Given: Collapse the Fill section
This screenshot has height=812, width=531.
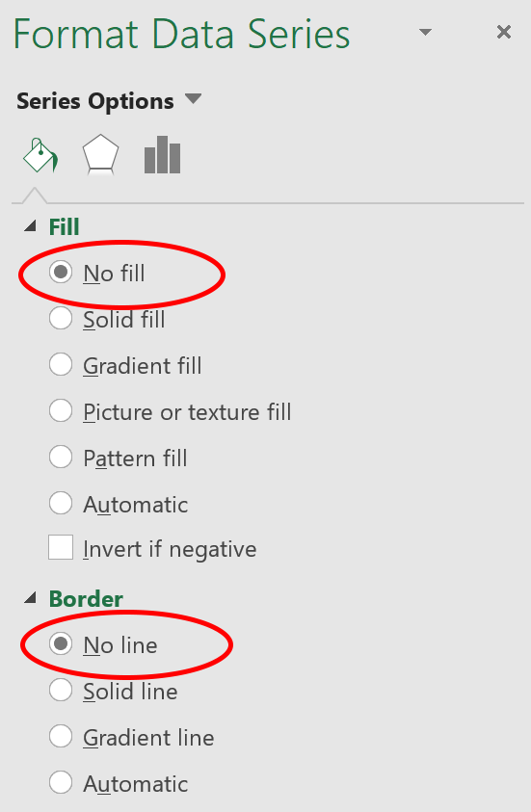Looking at the screenshot, I should 31,225.
